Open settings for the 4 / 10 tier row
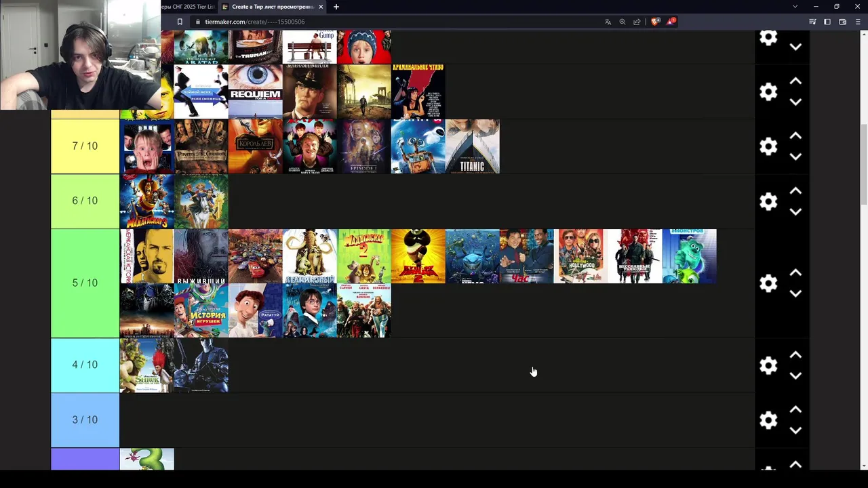Screen dimensions: 868x488 (768, 365)
